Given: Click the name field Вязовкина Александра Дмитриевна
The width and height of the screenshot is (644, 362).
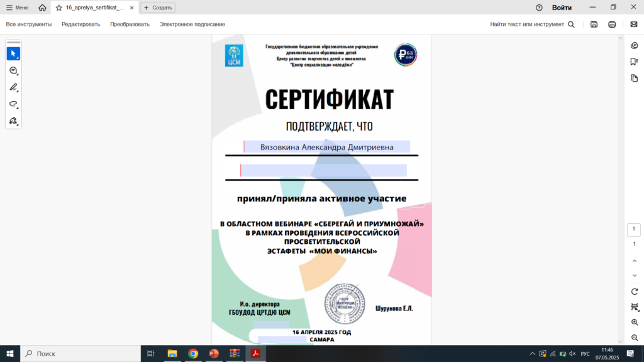Looking at the screenshot, I should tap(327, 147).
